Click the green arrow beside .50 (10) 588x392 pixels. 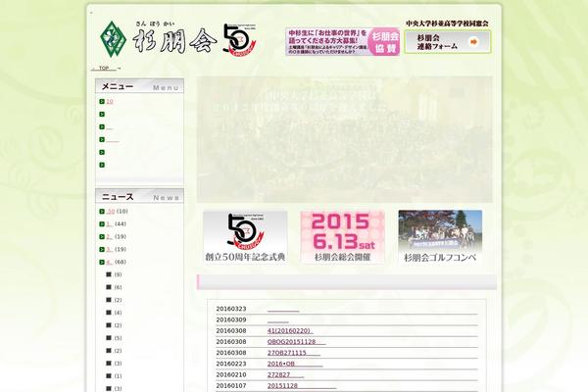click(x=102, y=212)
